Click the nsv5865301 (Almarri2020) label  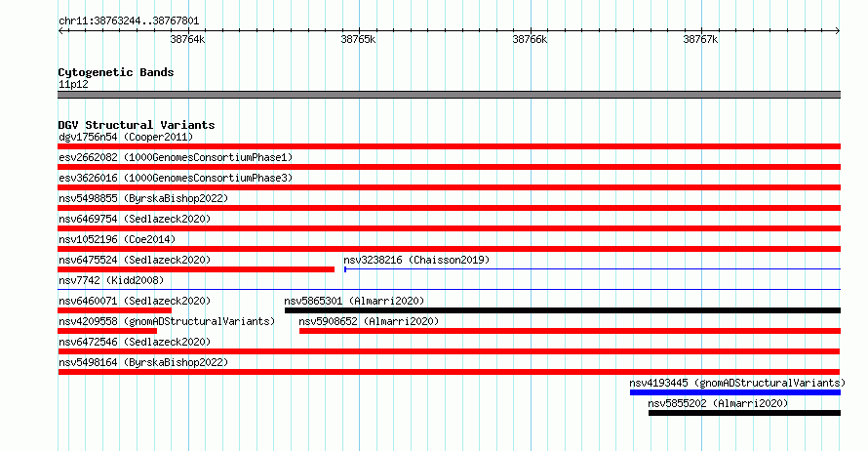(x=354, y=301)
